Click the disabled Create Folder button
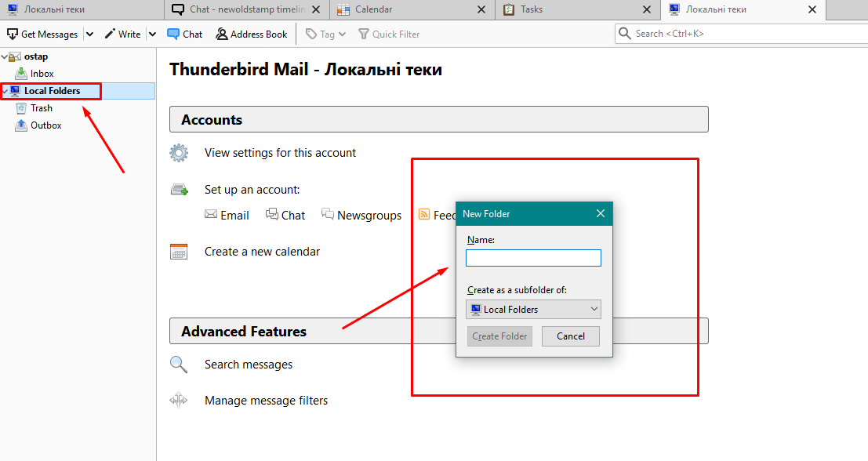 (x=499, y=336)
